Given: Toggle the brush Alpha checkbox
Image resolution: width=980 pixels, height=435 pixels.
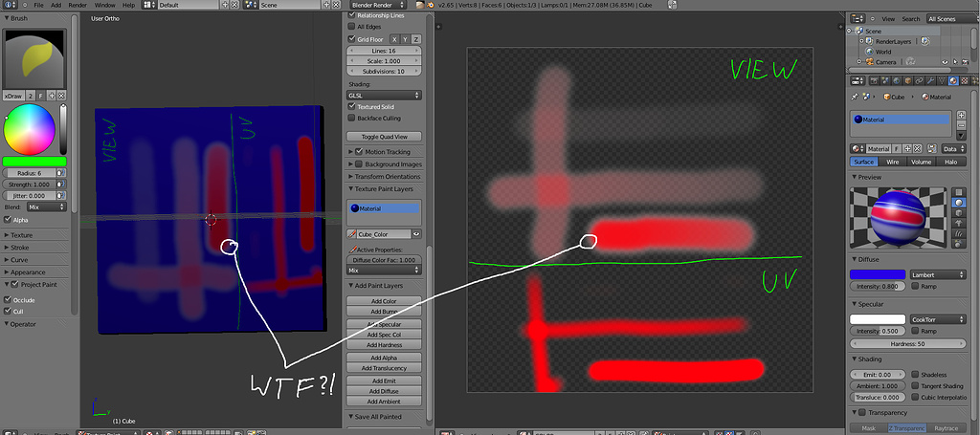Looking at the screenshot, I should click(x=8, y=220).
